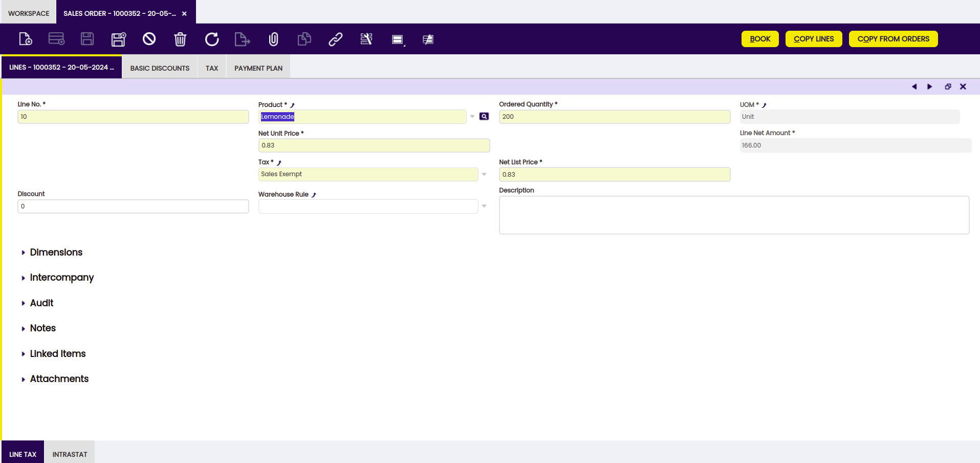980x463 pixels.
Task: Delete the record with the trash icon
Action: [180, 39]
